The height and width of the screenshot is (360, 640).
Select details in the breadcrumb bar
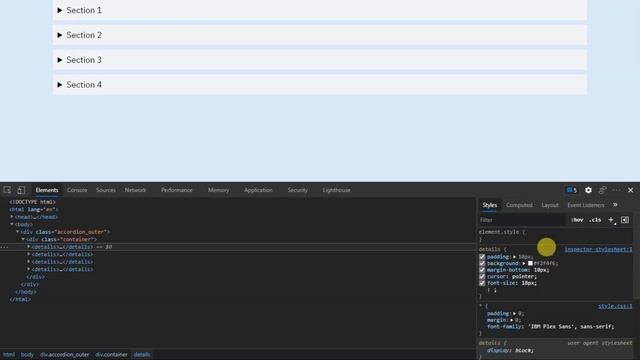pyautogui.click(x=142, y=355)
